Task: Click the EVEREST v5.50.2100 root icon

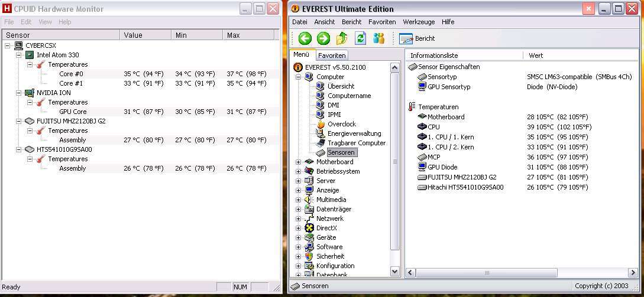Action: coord(298,67)
